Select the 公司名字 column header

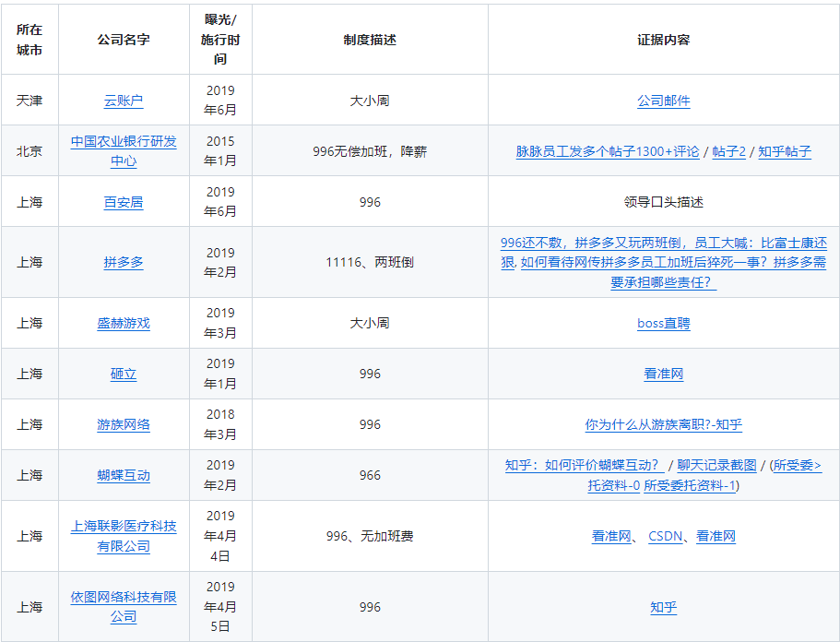pos(124,40)
